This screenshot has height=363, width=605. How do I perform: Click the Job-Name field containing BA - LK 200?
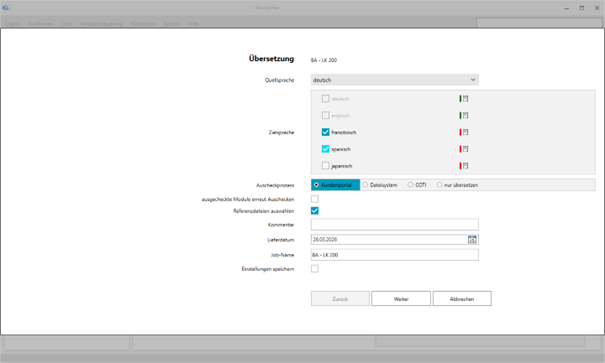click(x=395, y=255)
